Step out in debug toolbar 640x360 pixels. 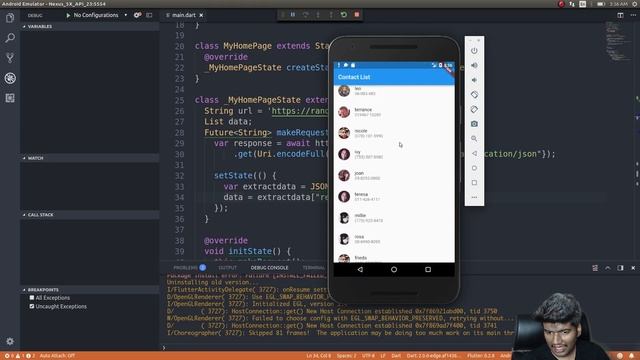(331, 15)
